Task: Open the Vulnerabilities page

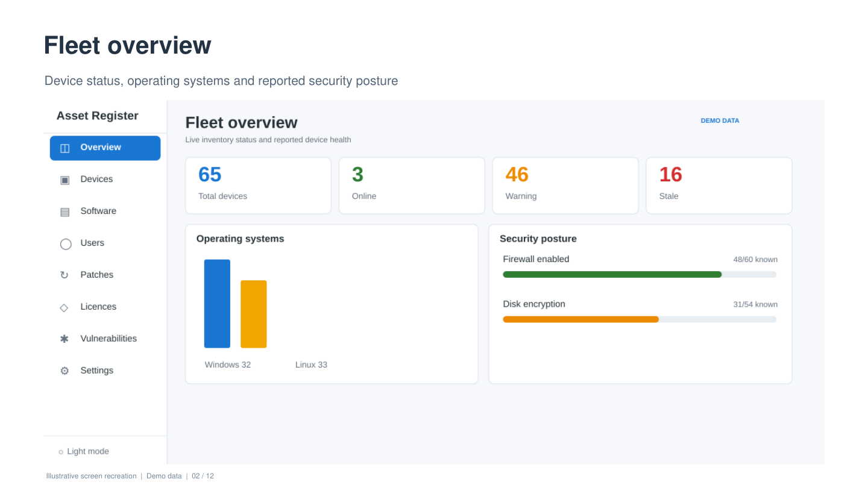Action: (105, 339)
